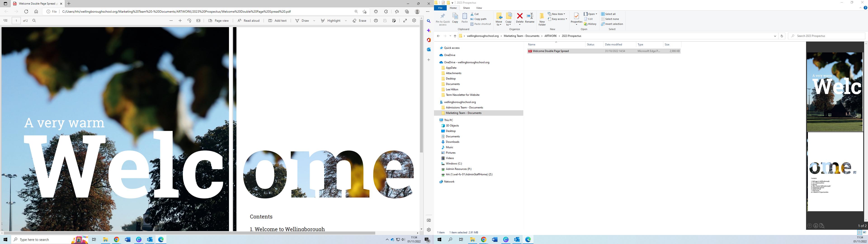The width and height of the screenshot is (868, 244).
Task: Toggle the large icons view button
Action: click(865, 232)
